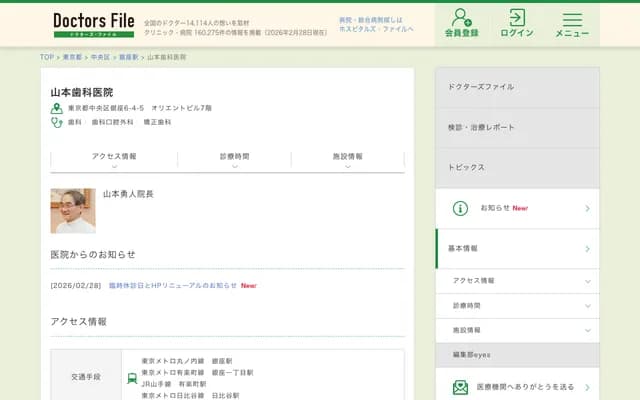Click the map pin address icon
The height and width of the screenshot is (400, 640).
click(x=57, y=108)
